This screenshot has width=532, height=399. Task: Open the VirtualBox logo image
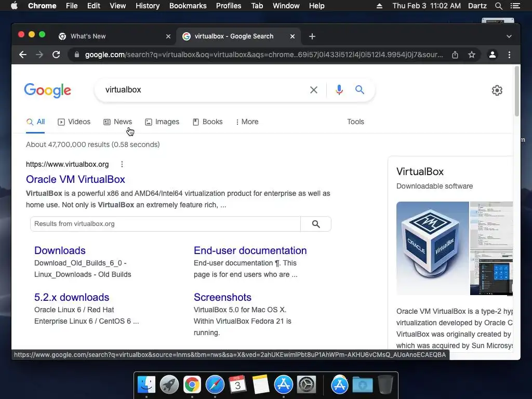coord(433,248)
